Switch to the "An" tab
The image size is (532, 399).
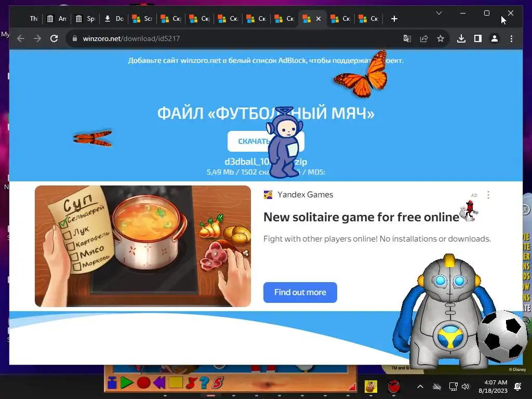tap(57, 19)
